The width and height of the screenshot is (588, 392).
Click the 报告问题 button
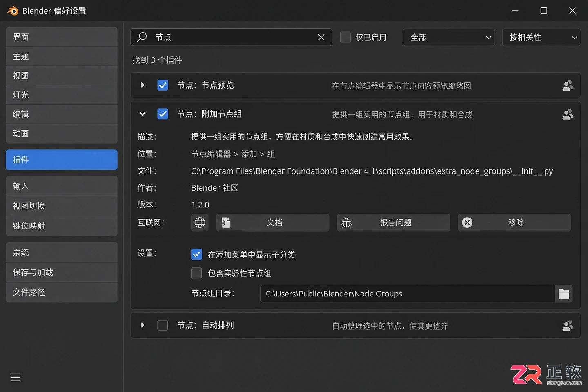(x=394, y=223)
